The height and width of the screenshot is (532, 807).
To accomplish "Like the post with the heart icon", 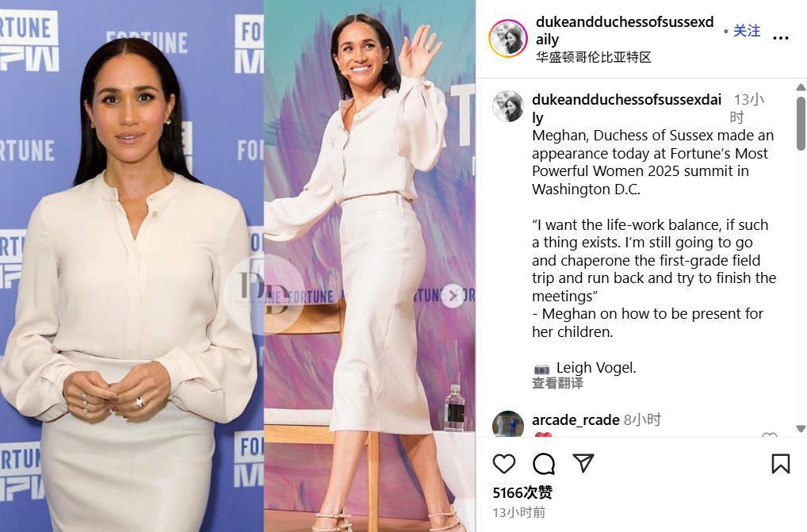I will pyautogui.click(x=504, y=464).
